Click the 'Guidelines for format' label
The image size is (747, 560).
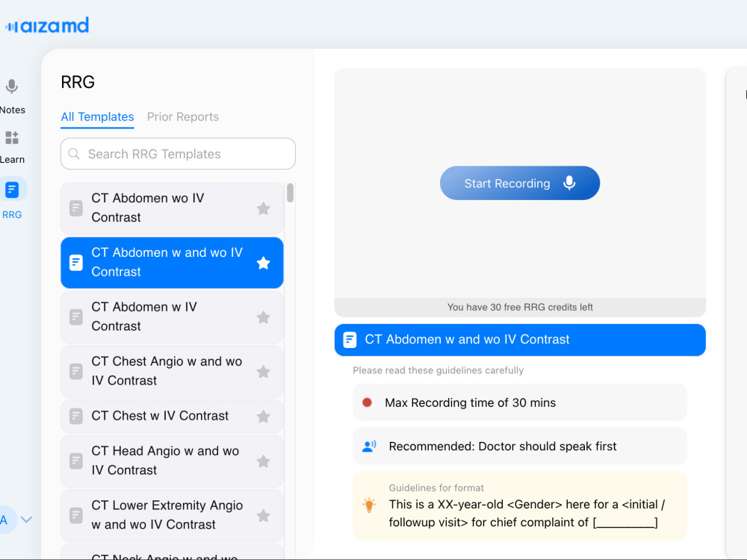coord(436,488)
